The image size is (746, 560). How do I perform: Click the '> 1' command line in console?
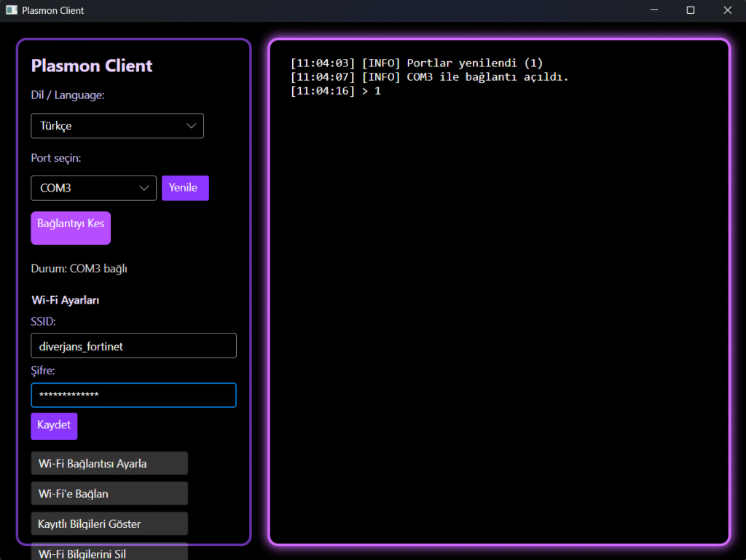point(335,91)
